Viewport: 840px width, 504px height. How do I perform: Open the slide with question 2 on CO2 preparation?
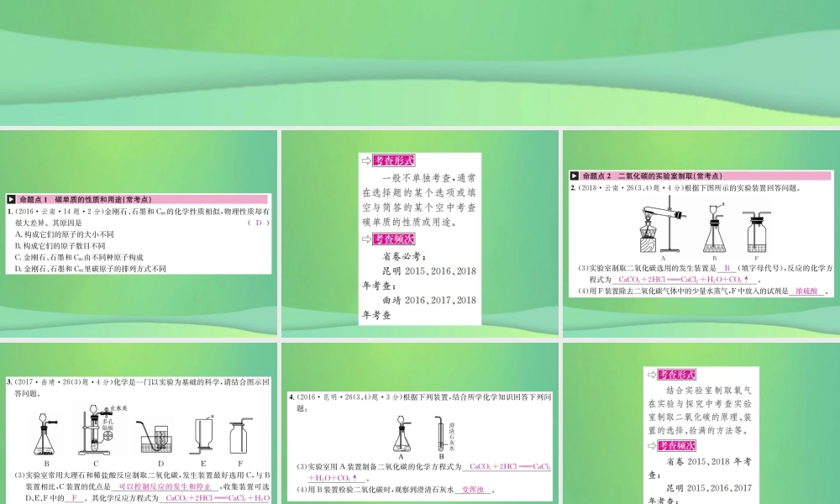701,233
